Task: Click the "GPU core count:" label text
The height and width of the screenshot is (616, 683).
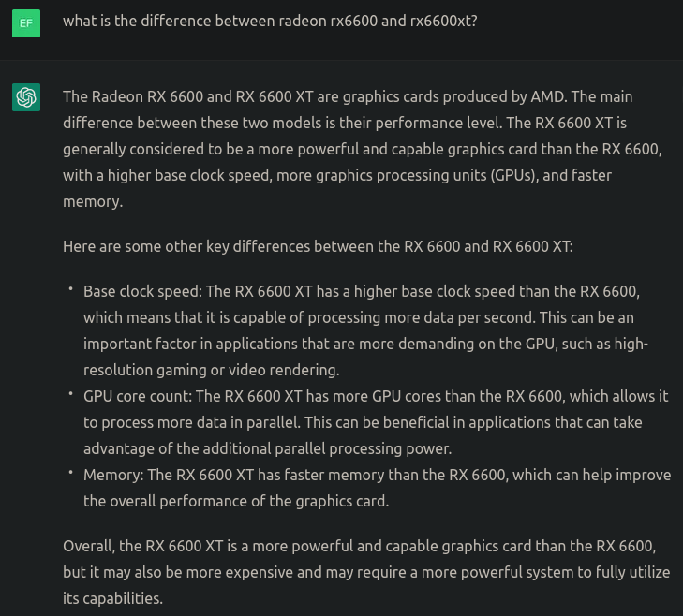Action: (139, 396)
